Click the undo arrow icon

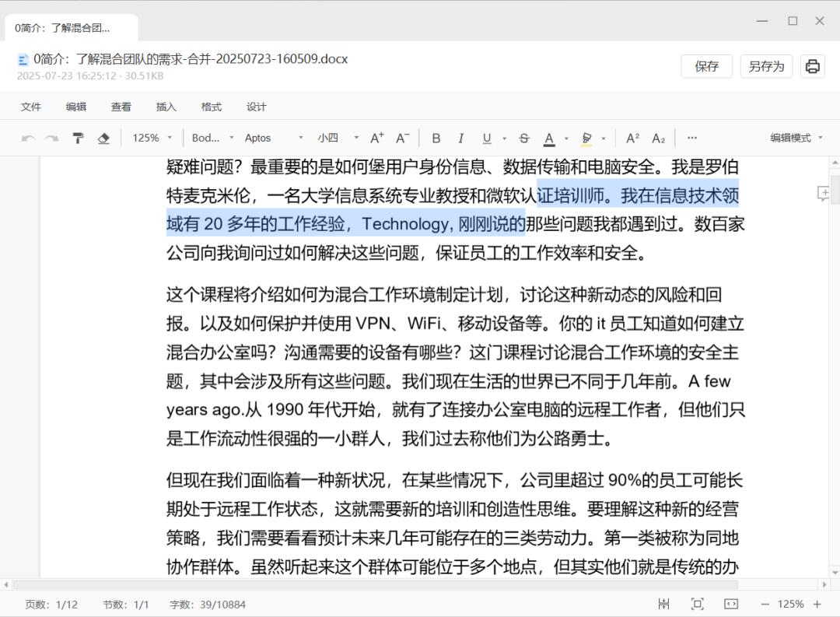point(30,137)
